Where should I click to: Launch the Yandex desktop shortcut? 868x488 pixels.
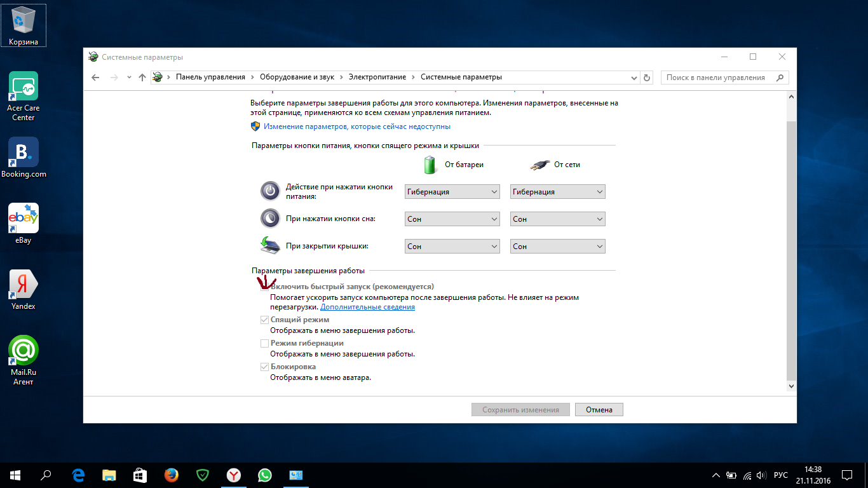pos(24,290)
